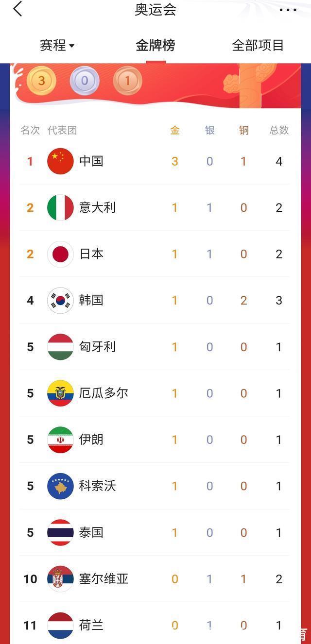
Task: Click the China flag icon
Action: (x=60, y=161)
